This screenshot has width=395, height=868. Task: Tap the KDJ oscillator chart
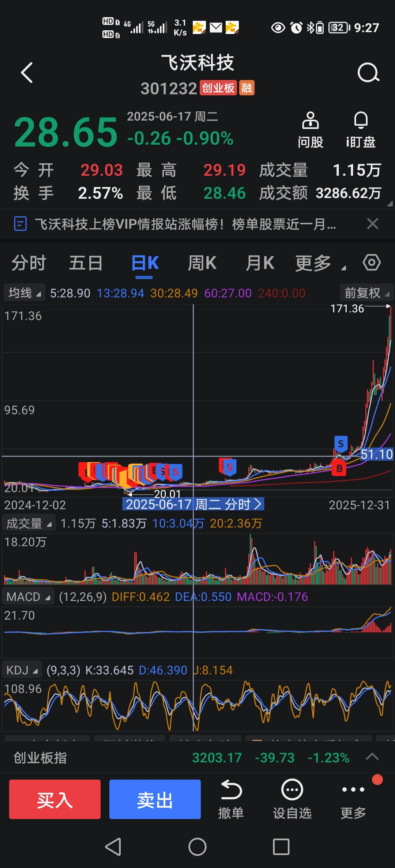(x=197, y=705)
